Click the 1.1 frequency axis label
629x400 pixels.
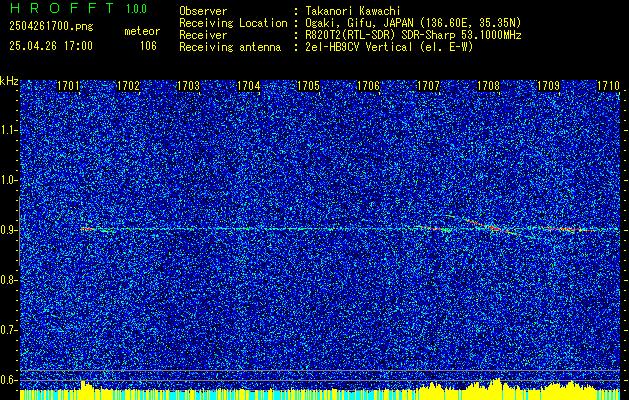pos(8,130)
